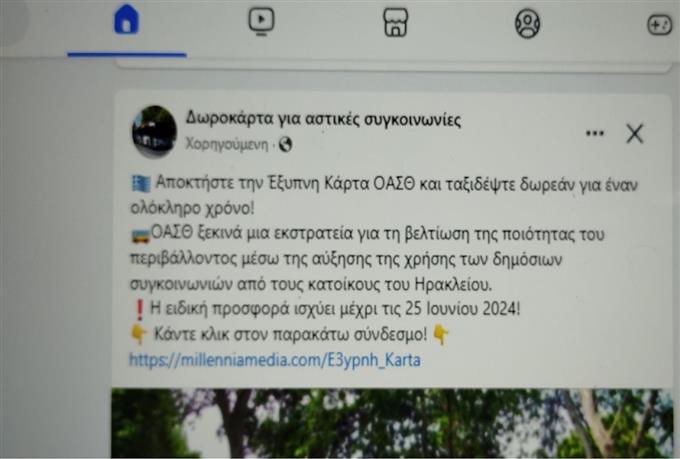Hide the sponsored post with the X
This screenshot has height=459, width=680.
click(634, 133)
